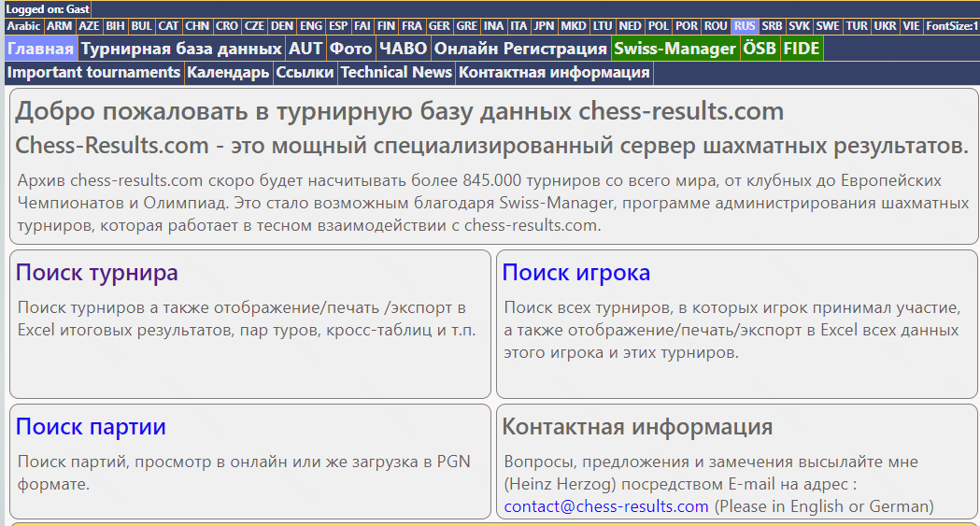Open Турнирная база данных menu
Viewport: 980px width, 526px height.
click(181, 49)
